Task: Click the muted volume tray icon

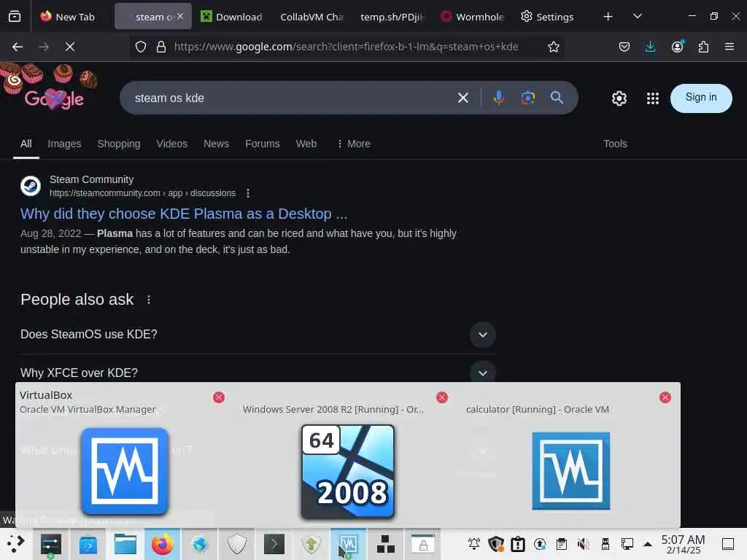Action: (x=583, y=544)
